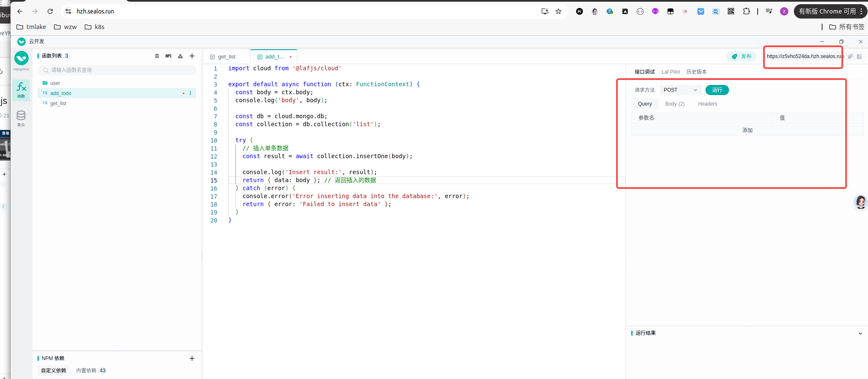
Task: Click the 运行 run button
Action: (x=717, y=90)
